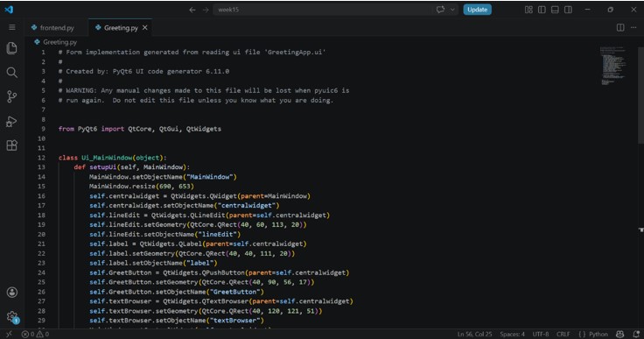Click the lineEdit setGeometry line
This screenshot has width=644, height=339.
198,224
